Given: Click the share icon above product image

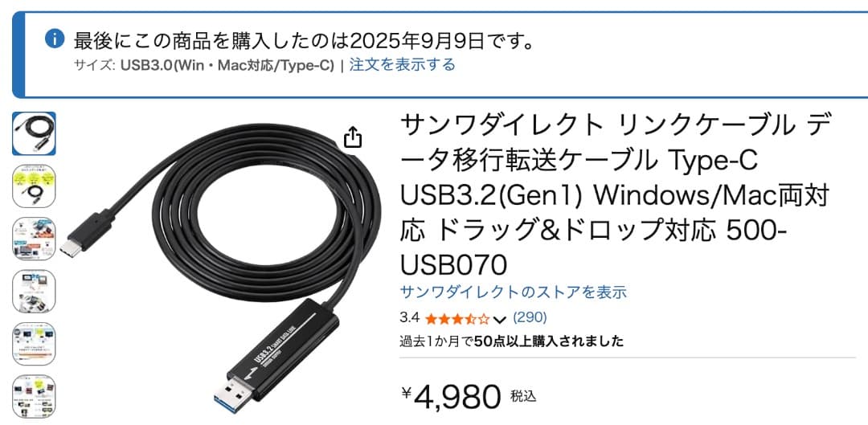Looking at the screenshot, I should pyautogui.click(x=353, y=137).
